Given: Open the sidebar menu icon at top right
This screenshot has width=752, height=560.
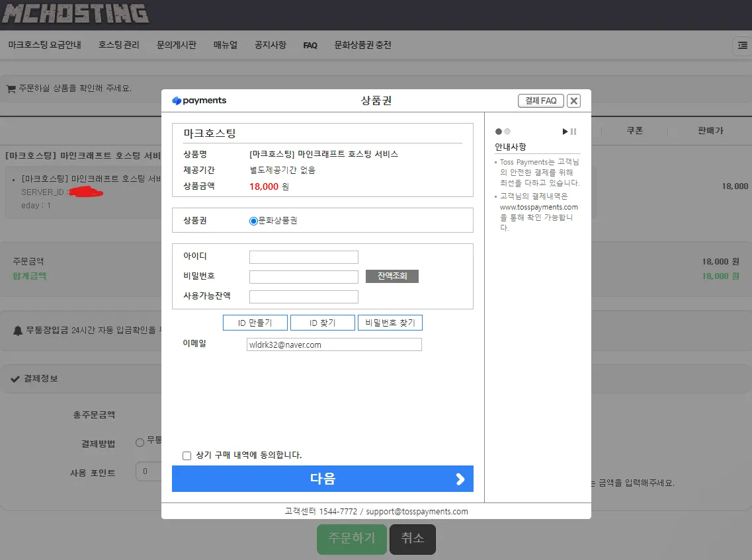Looking at the screenshot, I should [x=742, y=46].
